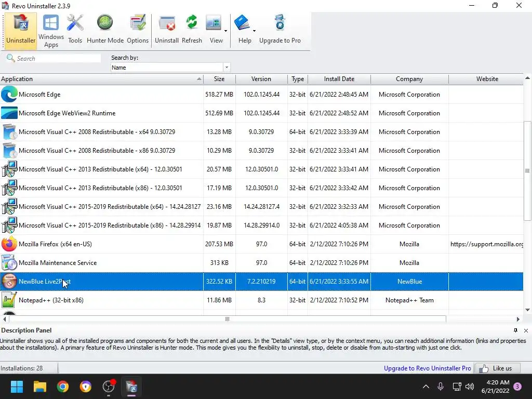Viewport: 532px width, 399px height.
Task: Activate Hunter Mode
Action: coord(105,30)
